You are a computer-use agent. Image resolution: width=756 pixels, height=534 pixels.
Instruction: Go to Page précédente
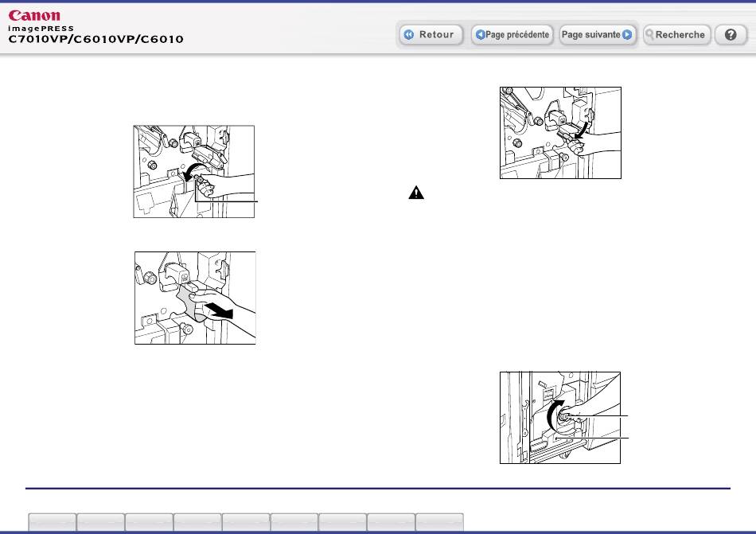[512, 35]
